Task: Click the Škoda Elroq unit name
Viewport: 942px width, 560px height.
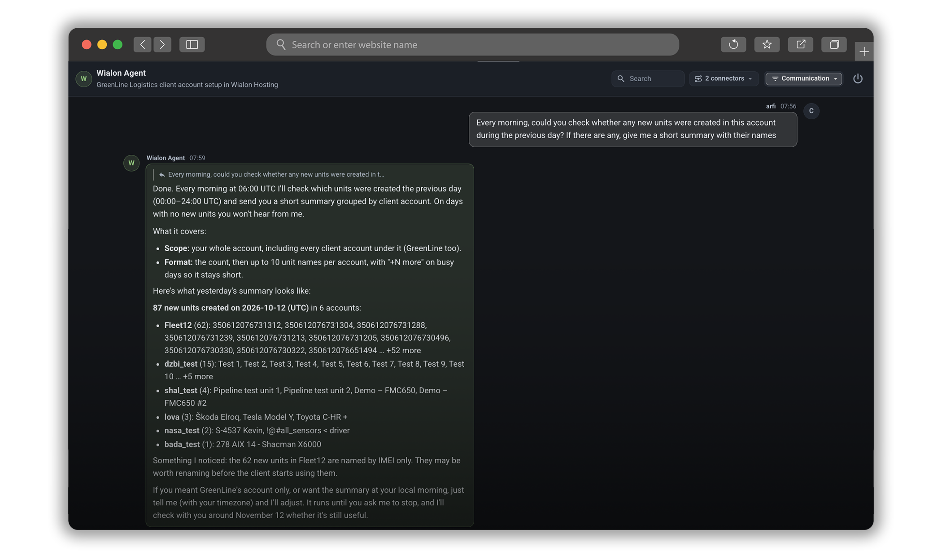Action: [x=217, y=417]
